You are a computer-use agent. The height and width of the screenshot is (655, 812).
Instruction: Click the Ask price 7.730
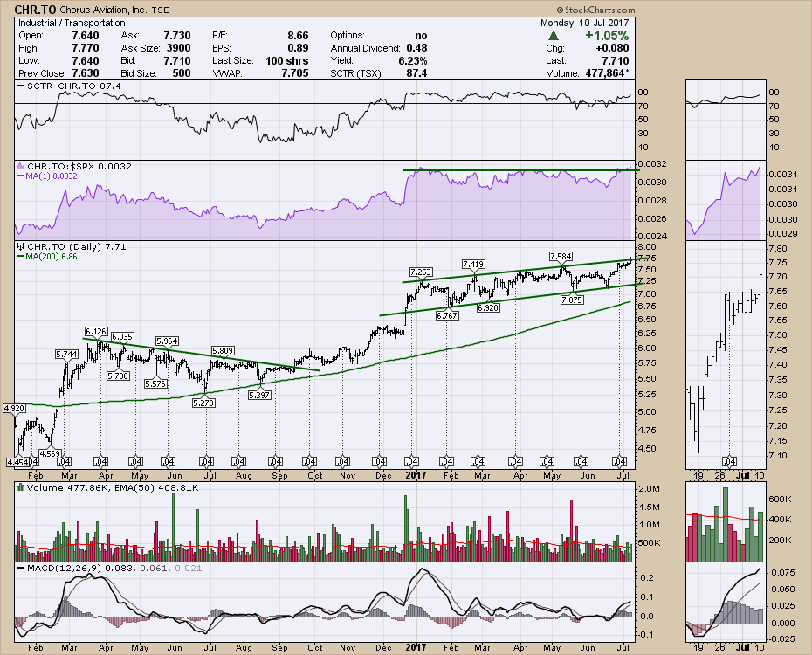tap(177, 36)
